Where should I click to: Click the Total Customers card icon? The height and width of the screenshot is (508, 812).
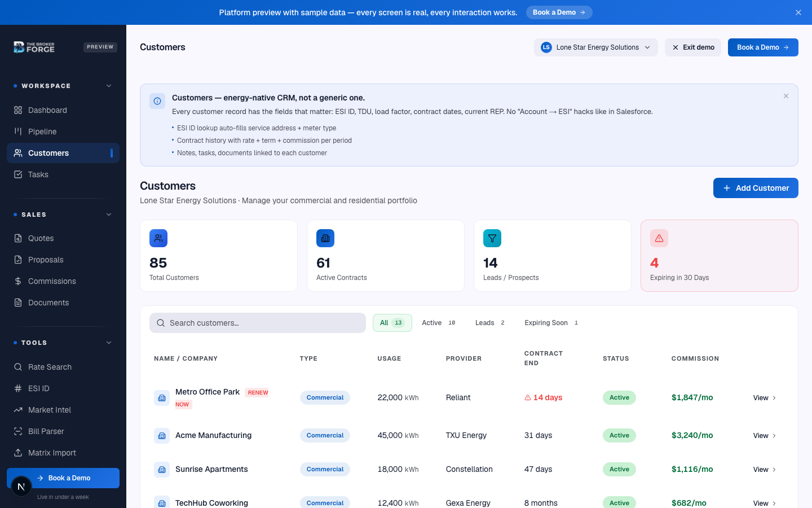pyautogui.click(x=158, y=238)
